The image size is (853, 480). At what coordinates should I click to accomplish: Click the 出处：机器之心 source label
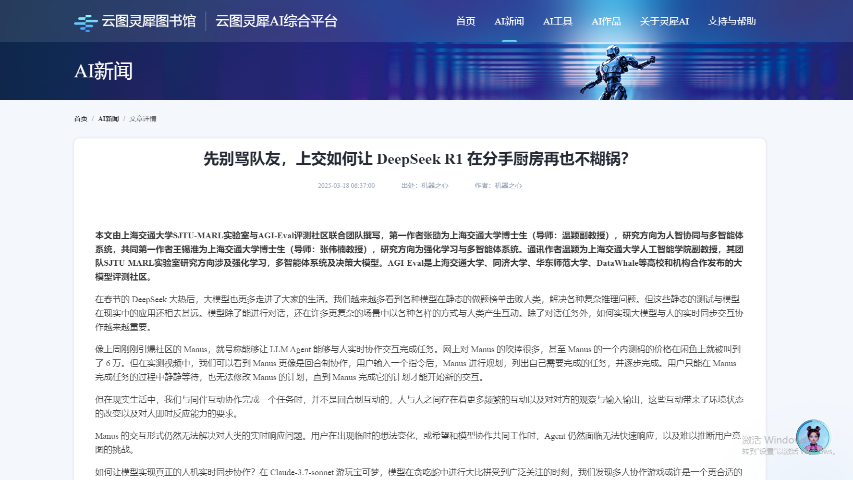pos(424,186)
